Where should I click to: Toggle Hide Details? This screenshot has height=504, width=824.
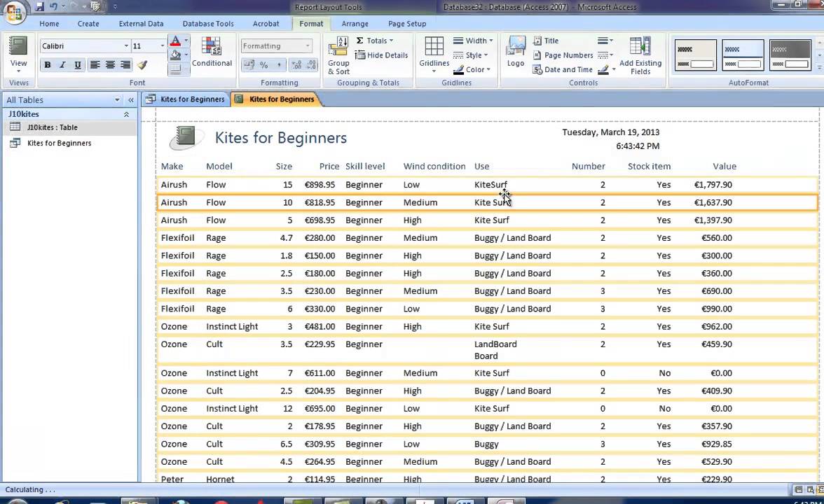click(x=381, y=55)
